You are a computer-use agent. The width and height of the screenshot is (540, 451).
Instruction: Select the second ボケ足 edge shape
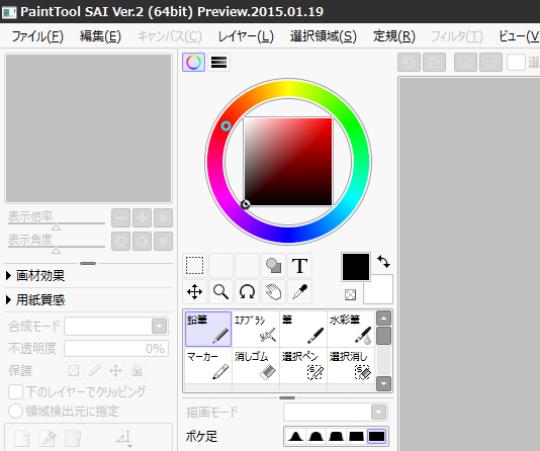(315, 436)
